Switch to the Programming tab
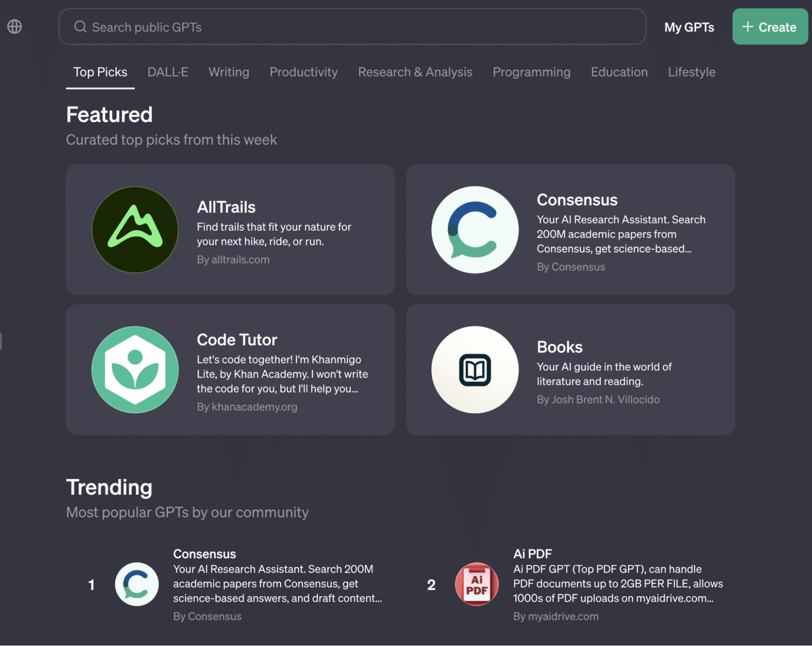Viewport: 812px width, 646px height. pos(531,72)
